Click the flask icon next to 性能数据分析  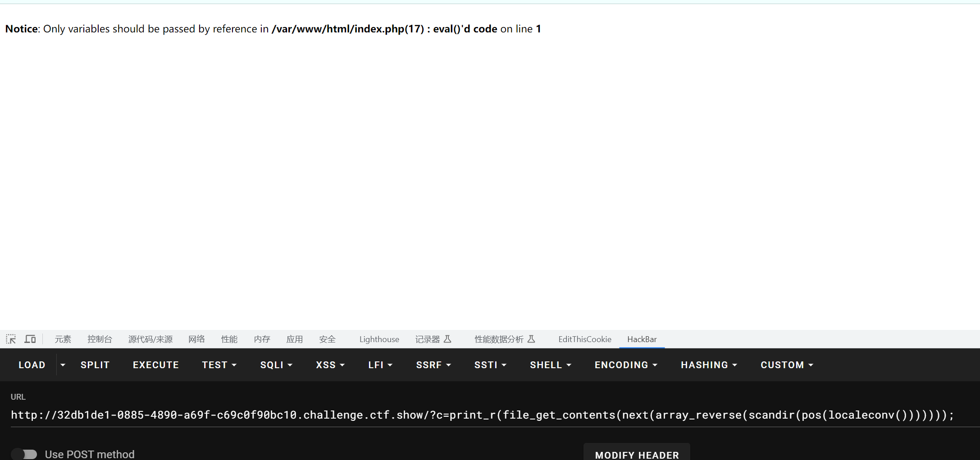[531, 339]
